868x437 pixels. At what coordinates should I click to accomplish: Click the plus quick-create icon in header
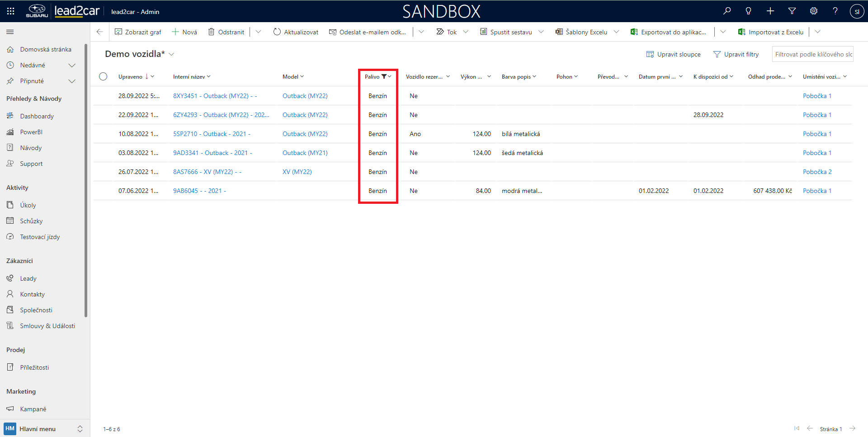(x=770, y=11)
